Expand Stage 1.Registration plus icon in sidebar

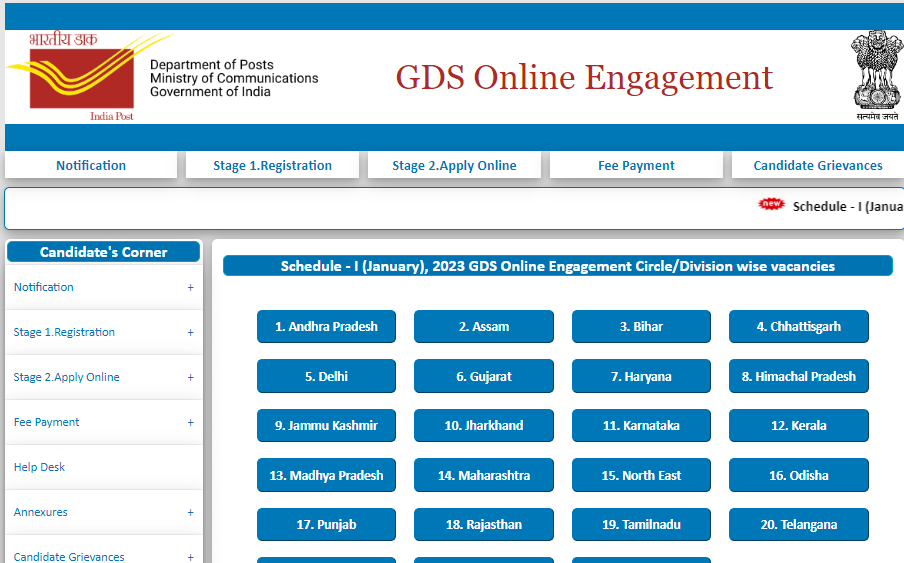pyautogui.click(x=190, y=332)
